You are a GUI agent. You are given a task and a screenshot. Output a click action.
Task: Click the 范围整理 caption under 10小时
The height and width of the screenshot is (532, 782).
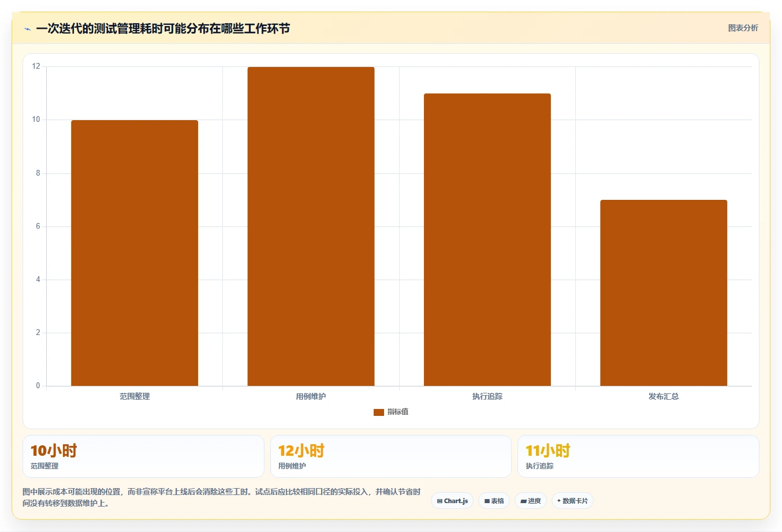tap(44, 466)
